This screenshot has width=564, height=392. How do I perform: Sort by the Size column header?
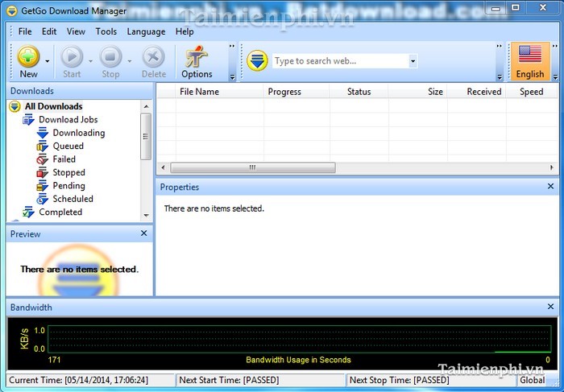coord(417,92)
